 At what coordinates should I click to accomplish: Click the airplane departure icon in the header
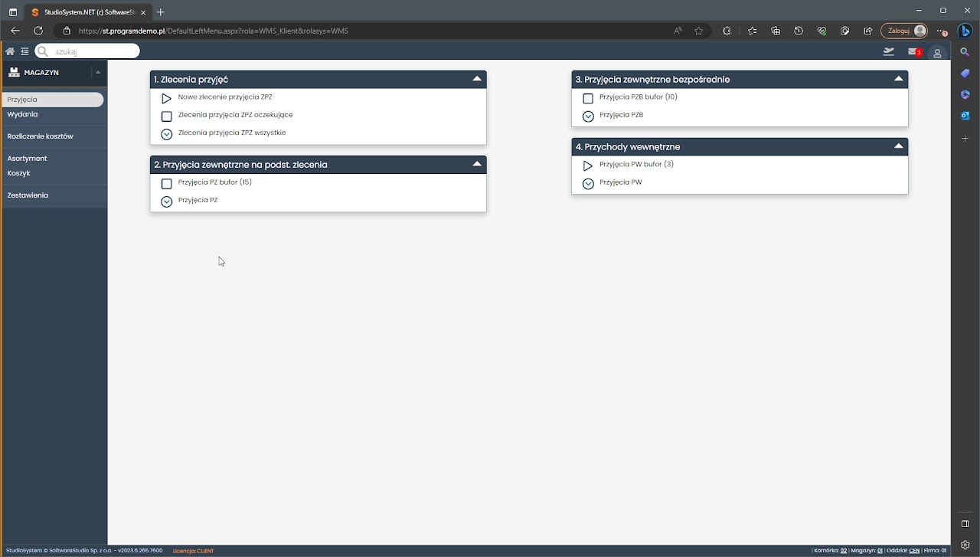click(888, 52)
